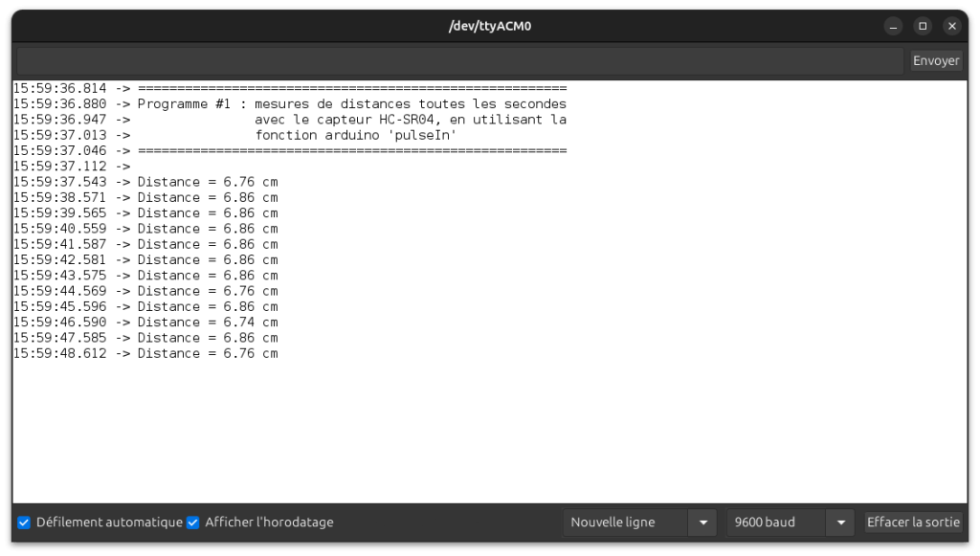Screen dimensions: 980x556
Task: Click the 15:59:41.587 output line
Action: 145,244
